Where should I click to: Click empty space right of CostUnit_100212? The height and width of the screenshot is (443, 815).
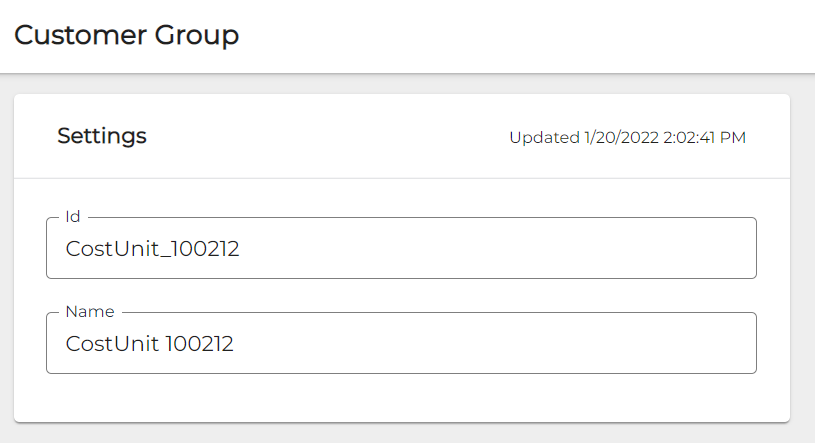[x=500, y=249]
